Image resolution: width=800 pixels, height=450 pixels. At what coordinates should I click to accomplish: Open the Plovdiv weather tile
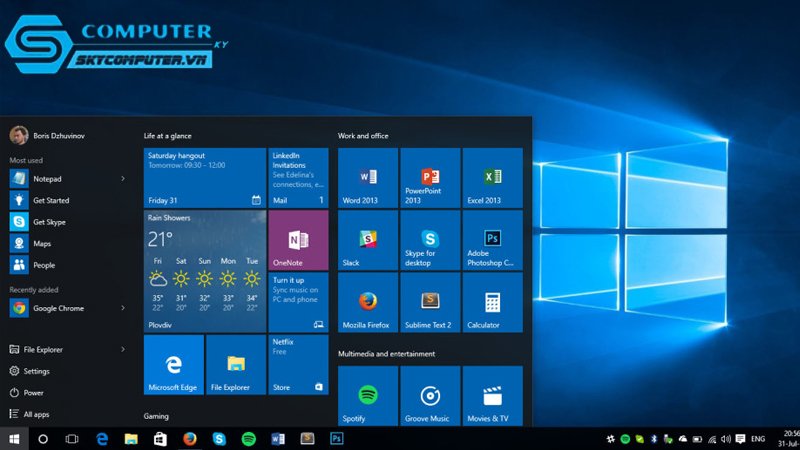(205, 271)
